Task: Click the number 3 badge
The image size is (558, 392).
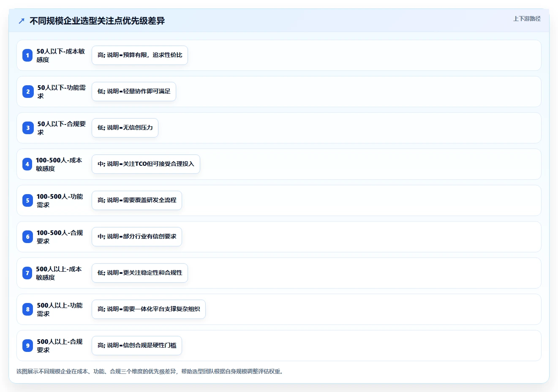Action: (x=28, y=128)
